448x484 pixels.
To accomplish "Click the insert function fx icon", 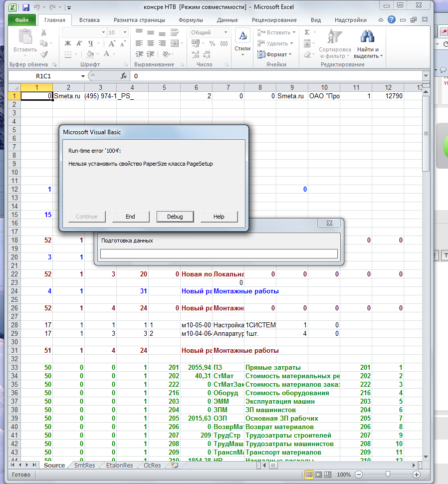I will (124, 76).
